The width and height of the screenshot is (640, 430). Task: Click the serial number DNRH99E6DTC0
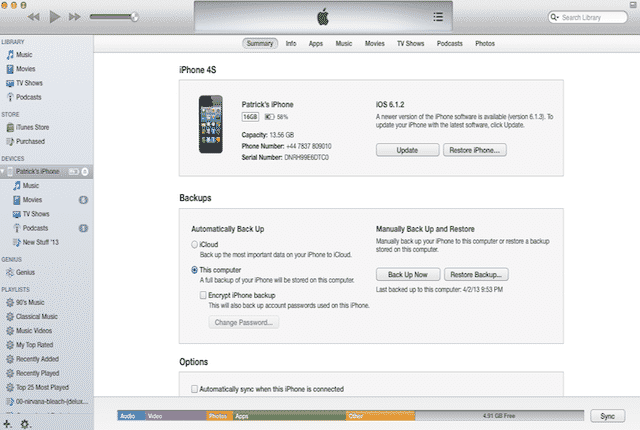tap(307, 157)
